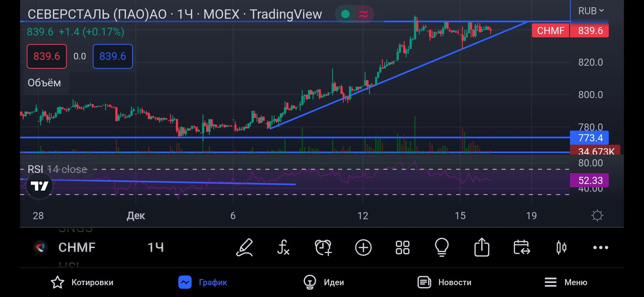Viewport: 644px width, 297px height.
Task: Select the RSI value label 52.33
Action: pyautogui.click(x=589, y=180)
